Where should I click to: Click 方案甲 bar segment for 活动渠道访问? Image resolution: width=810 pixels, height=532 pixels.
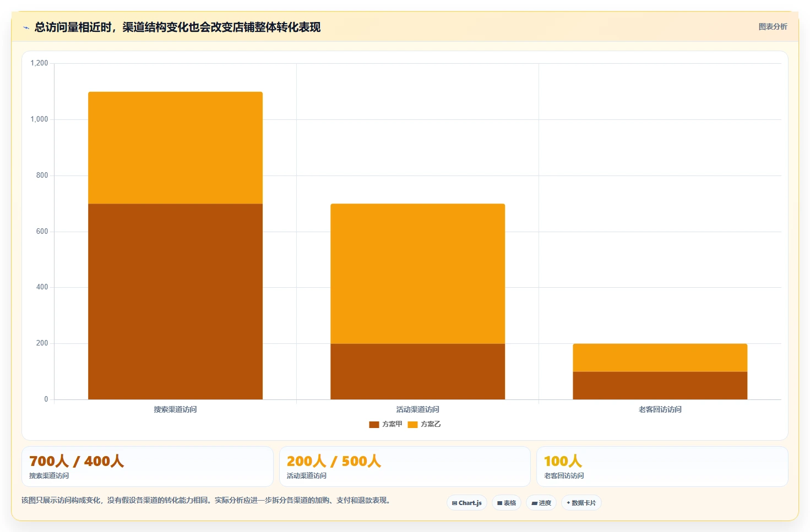pos(417,371)
